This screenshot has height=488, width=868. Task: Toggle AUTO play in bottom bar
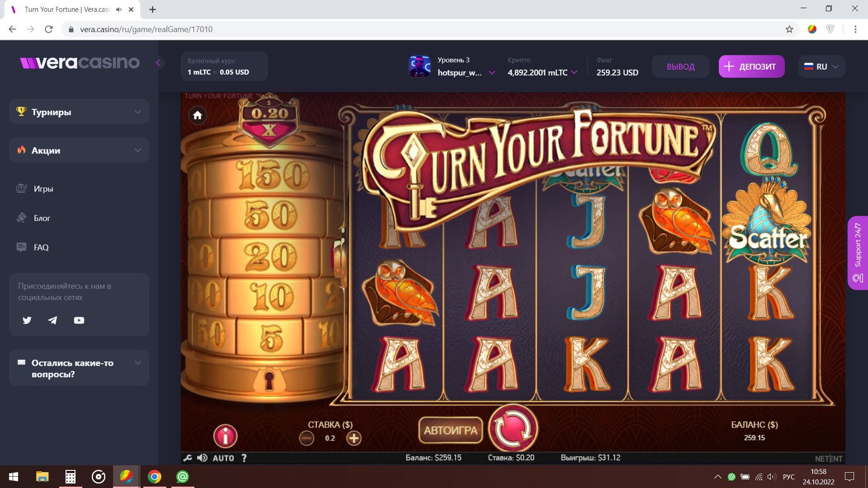pyautogui.click(x=223, y=458)
